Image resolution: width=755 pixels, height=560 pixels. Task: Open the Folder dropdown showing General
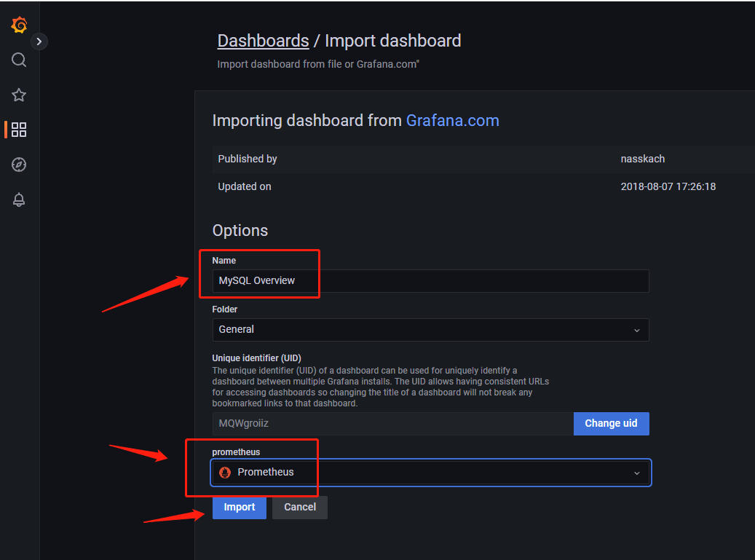(x=430, y=330)
